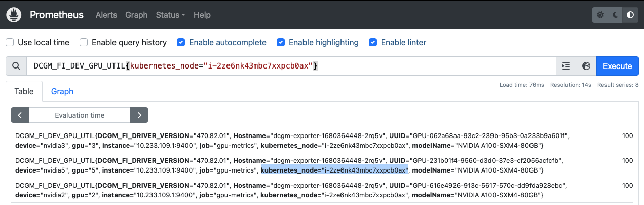644x205 pixels.
Task: Enable the Use local time checkbox
Action: point(10,42)
